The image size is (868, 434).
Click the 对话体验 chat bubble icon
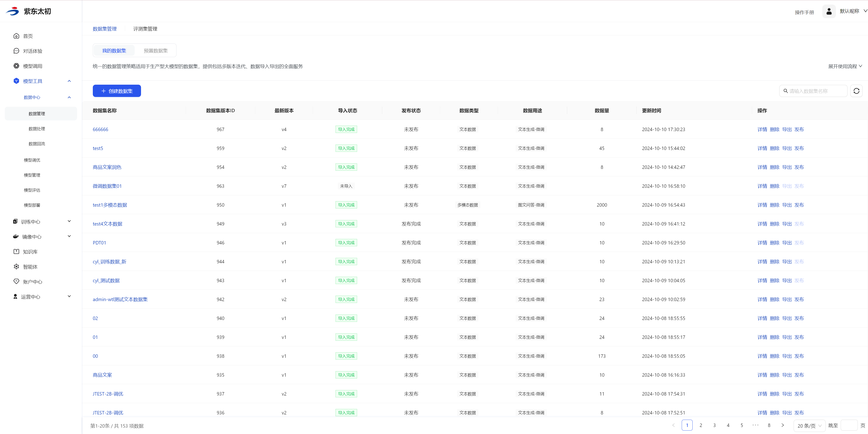(16, 51)
